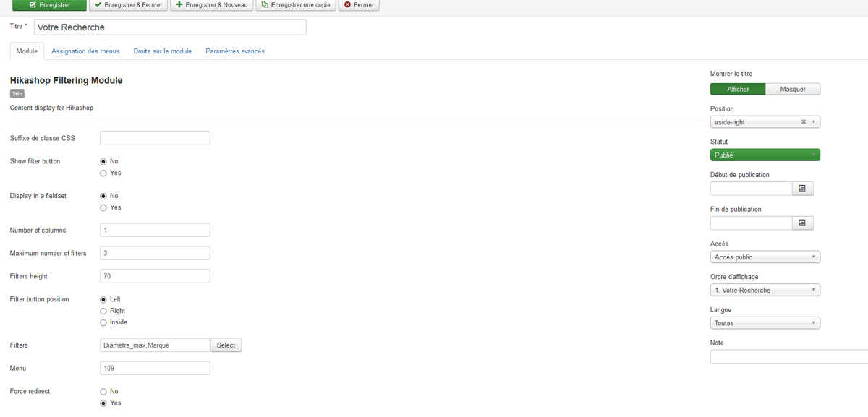The width and height of the screenshot is (868, 417).
Task: Click the Filters height field
Action: (155, 276)
